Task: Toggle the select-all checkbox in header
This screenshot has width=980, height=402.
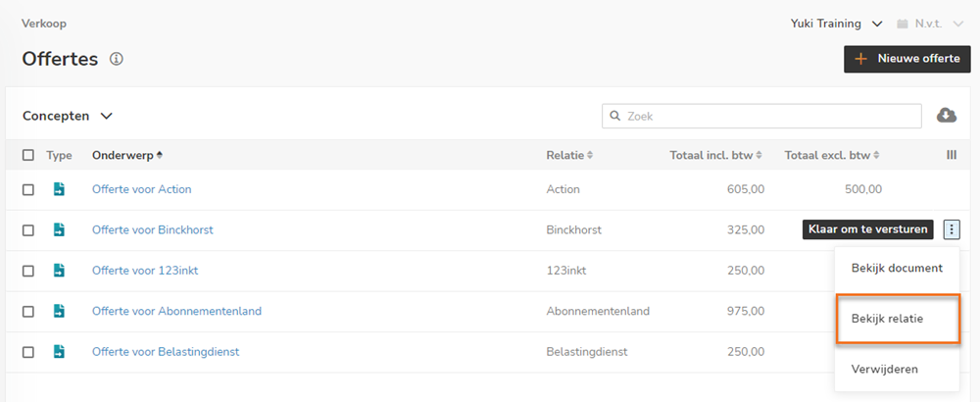Action: click(x=28, y=155)
